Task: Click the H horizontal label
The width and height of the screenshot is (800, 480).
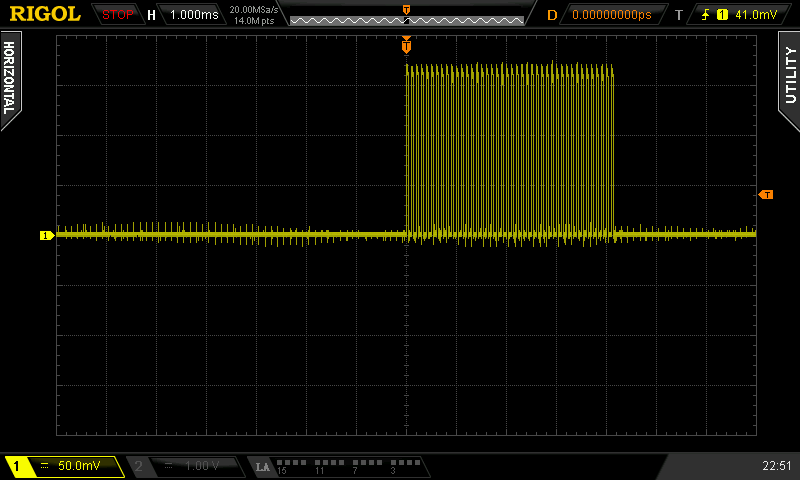Action: [151, 15]
